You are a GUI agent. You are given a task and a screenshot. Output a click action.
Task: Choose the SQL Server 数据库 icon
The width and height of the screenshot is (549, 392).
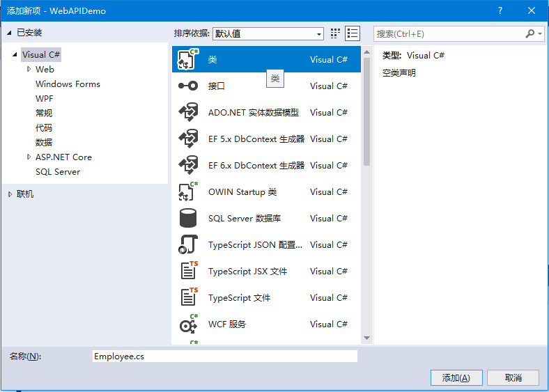(188, 219)
